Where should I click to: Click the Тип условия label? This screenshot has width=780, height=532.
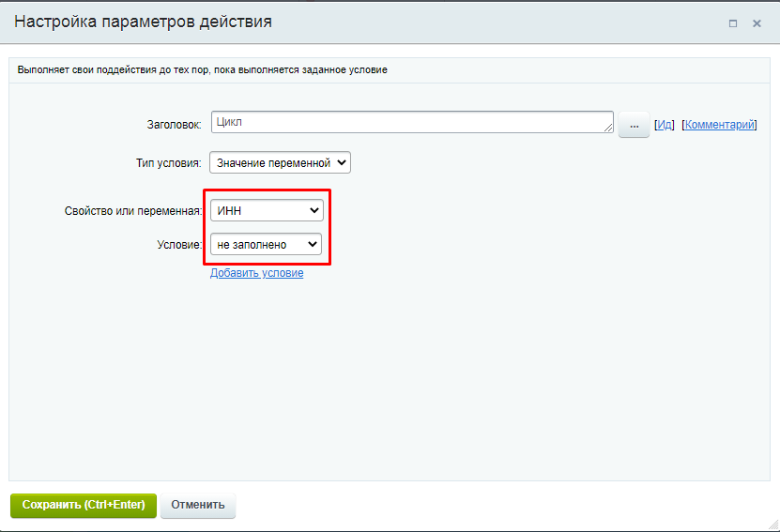pyautogui.click(x=169, y=163)
